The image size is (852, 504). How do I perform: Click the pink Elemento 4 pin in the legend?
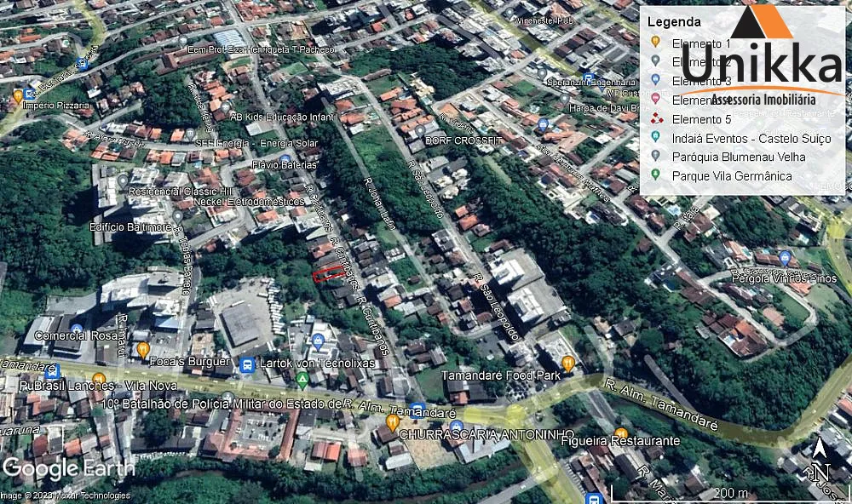click(x=656, y=100)
